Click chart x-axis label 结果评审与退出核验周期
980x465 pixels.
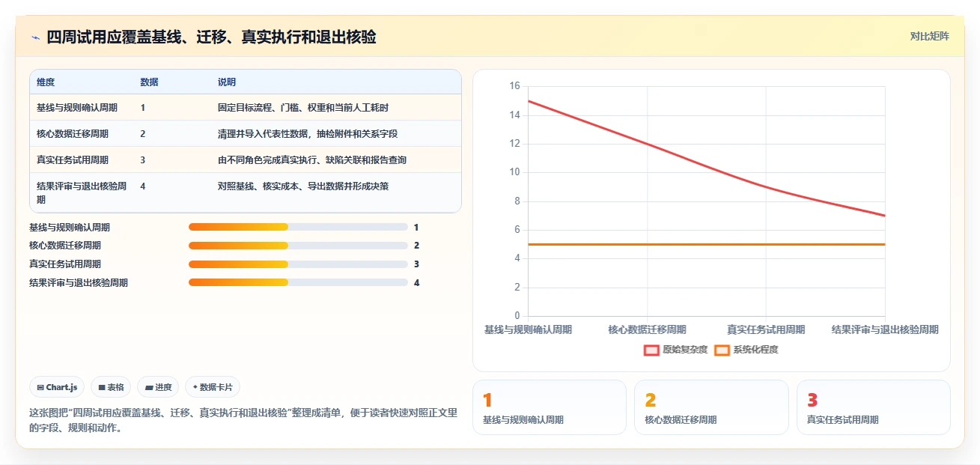(885, 329)
